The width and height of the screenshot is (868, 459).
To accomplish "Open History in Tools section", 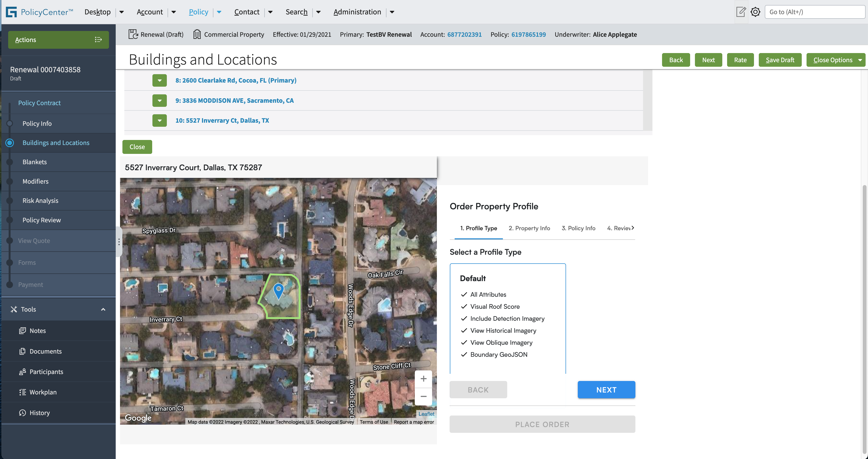I will 39,412.
